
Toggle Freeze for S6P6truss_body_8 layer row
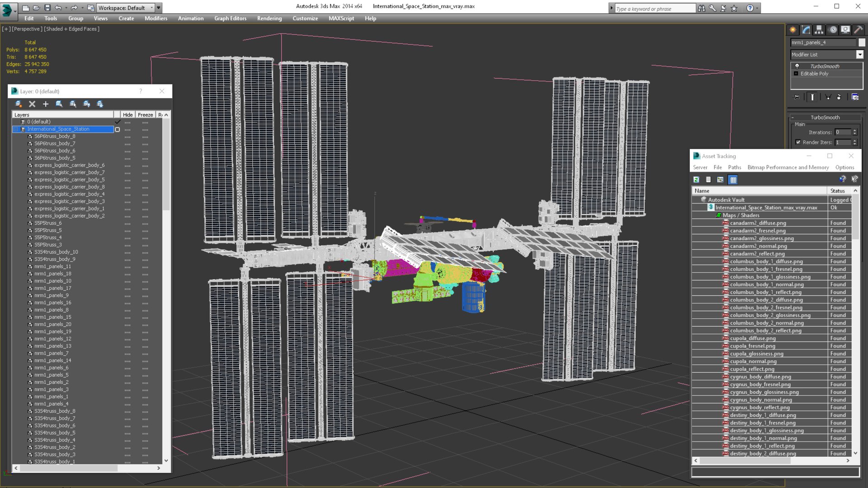[x=145, y=136]
